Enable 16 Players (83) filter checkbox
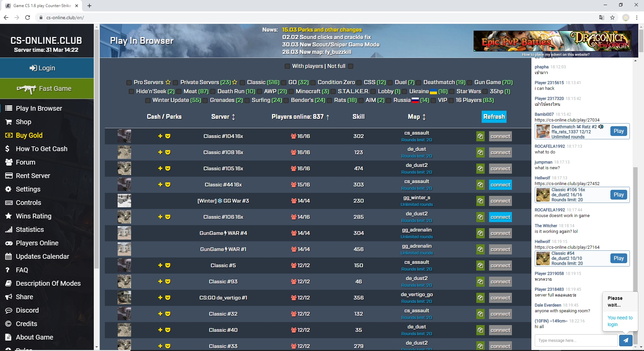The width and height of the screenshot is (644, 351). tap(451, 100)
